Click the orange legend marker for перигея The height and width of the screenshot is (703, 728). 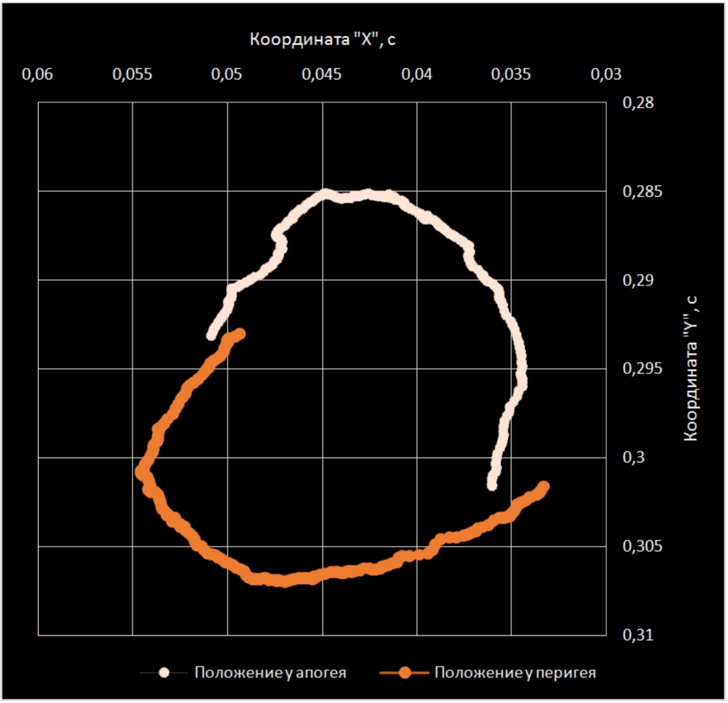click(405, 672)
